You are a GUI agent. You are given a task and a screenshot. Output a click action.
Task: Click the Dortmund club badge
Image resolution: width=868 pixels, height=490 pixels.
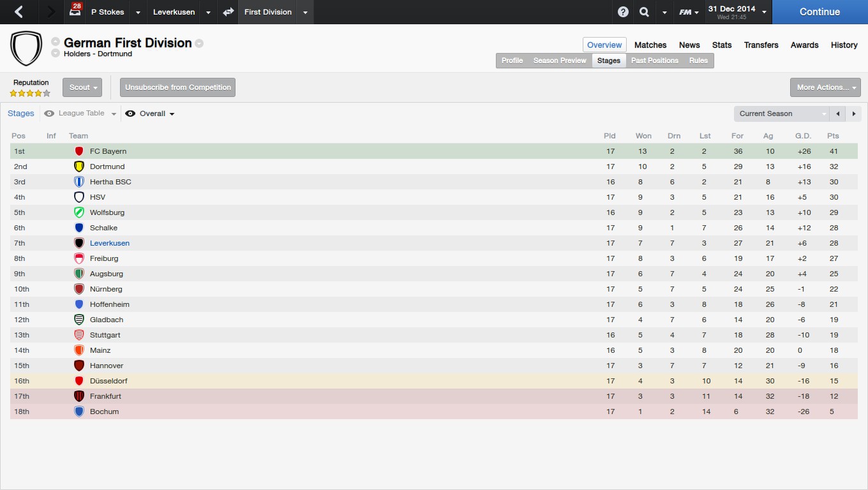[x=79, y=167]
